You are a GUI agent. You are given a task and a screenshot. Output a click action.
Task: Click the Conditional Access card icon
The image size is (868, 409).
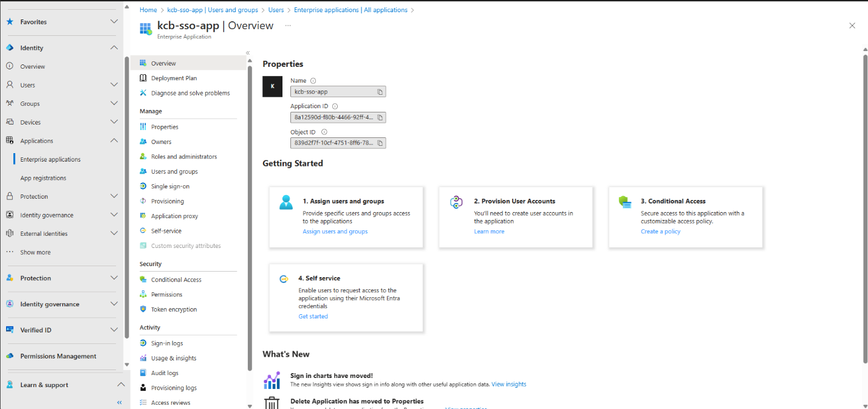tap(625, 202)
